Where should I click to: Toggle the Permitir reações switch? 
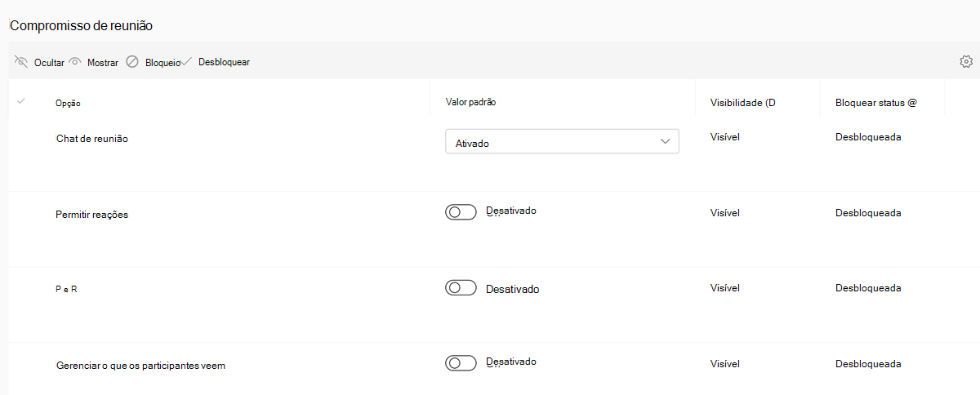461,212
